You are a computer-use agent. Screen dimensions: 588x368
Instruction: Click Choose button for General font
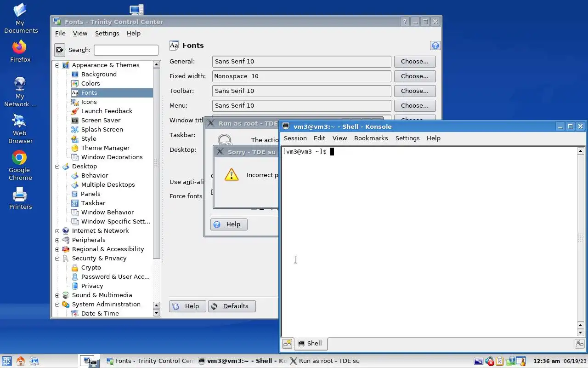coord(415,61)
